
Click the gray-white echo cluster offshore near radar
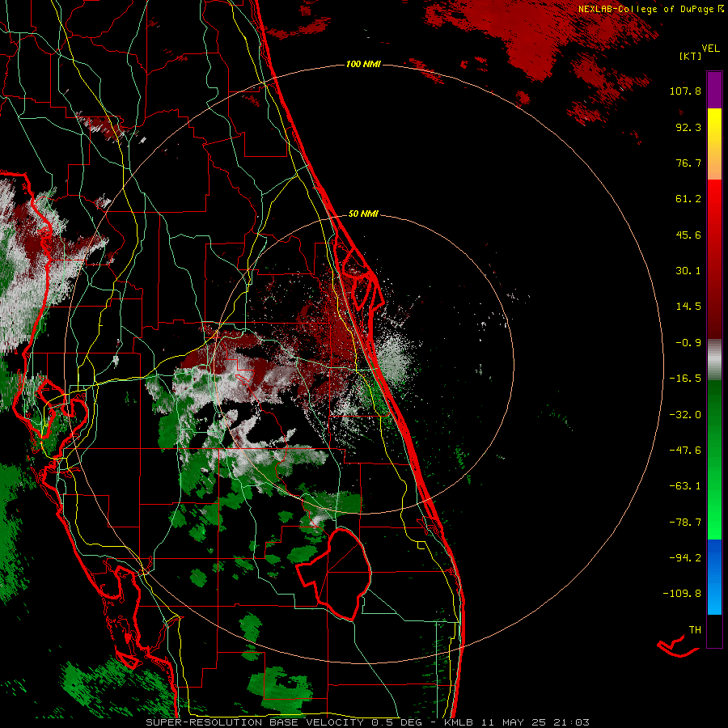click(x=394, y=358)
